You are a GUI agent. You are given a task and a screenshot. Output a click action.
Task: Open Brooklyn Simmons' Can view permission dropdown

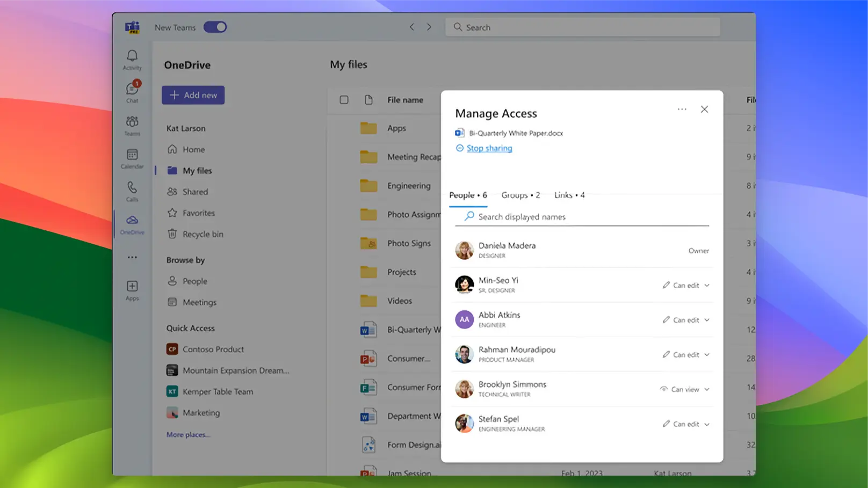(x=684, y=389)
